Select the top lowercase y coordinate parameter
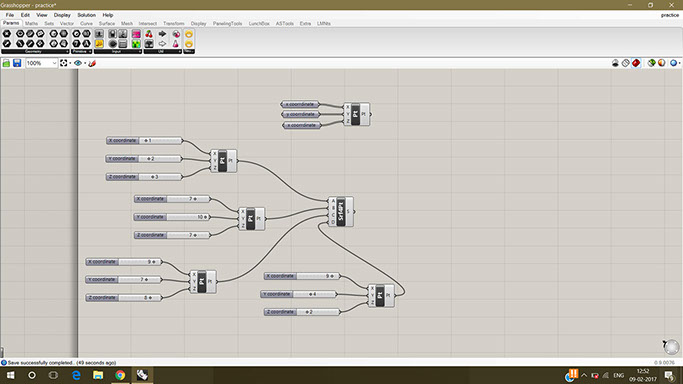 [x=301, y=115]
